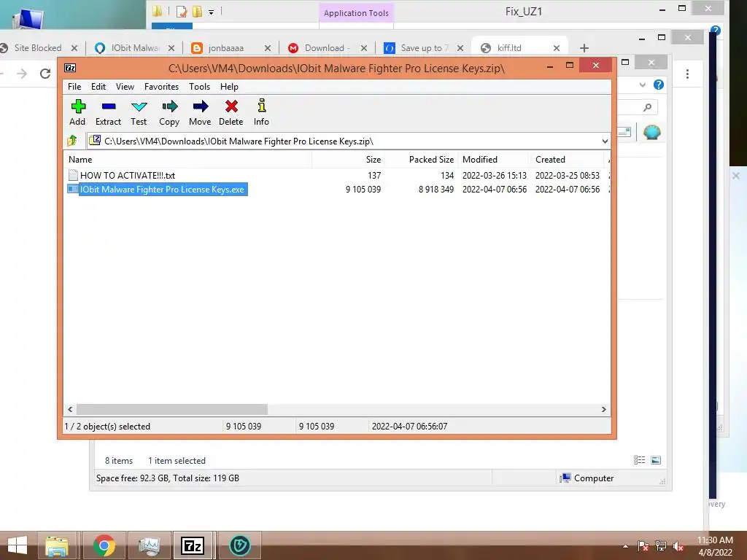The image size is (747, 560).
Task: Open the File menu
Action: coord(74,87)
